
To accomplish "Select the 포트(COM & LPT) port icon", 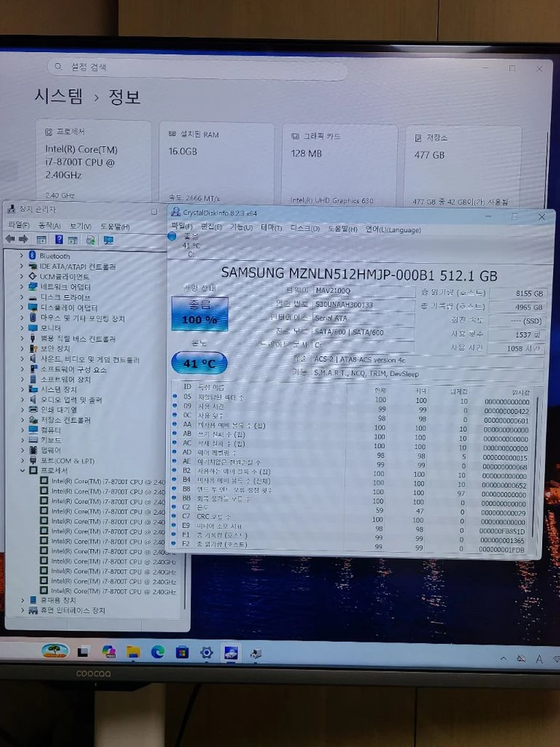I will [x=33, y=460].
